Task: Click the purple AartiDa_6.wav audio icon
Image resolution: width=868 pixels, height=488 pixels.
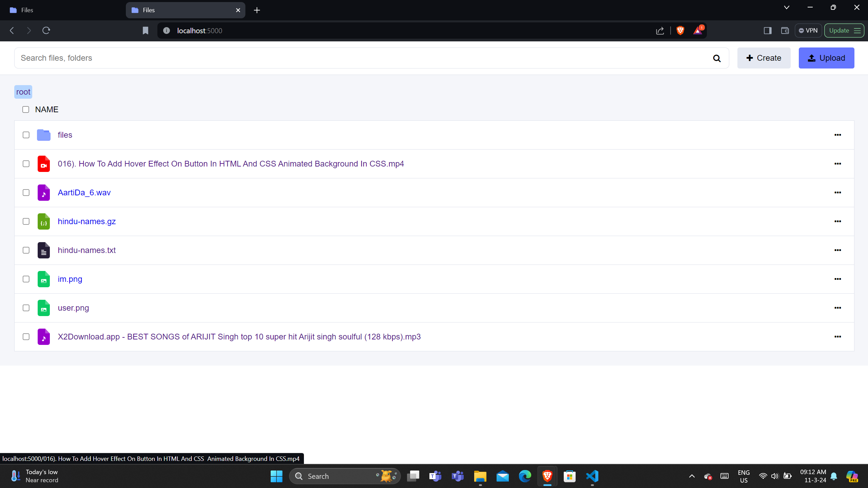Action: coord(43,193)
